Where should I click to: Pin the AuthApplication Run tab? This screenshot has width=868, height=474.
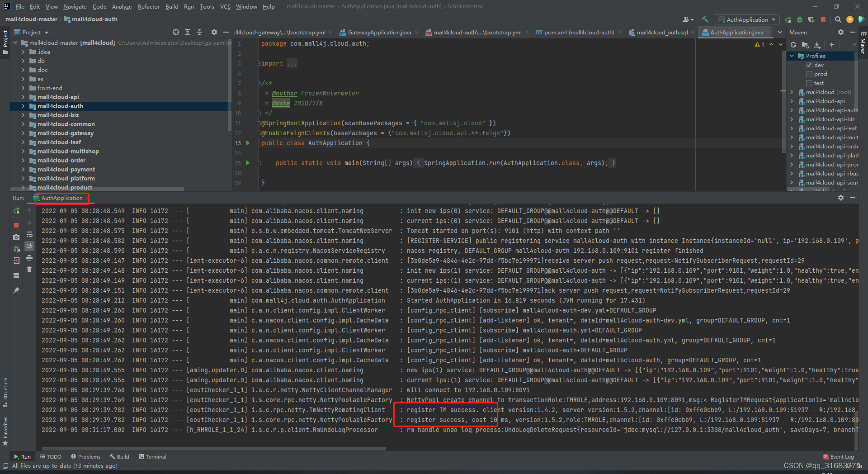pyautogui.click(x=16, y=290)
